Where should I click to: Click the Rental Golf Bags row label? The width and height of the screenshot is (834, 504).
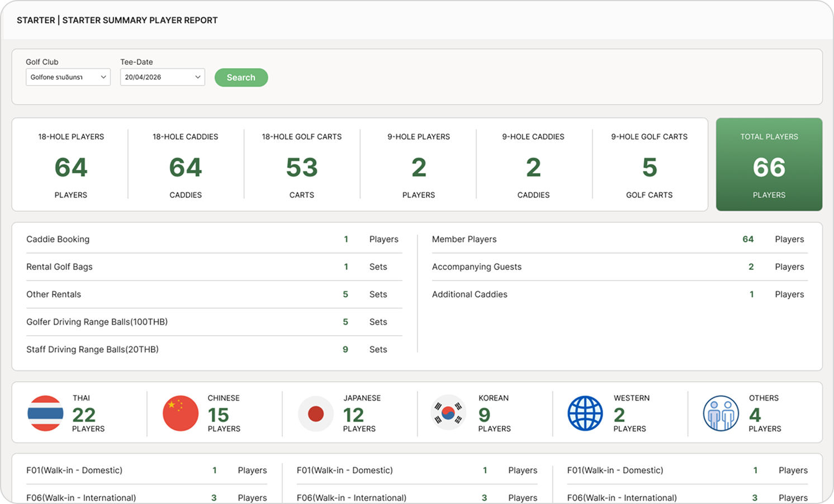click(60, 267)
